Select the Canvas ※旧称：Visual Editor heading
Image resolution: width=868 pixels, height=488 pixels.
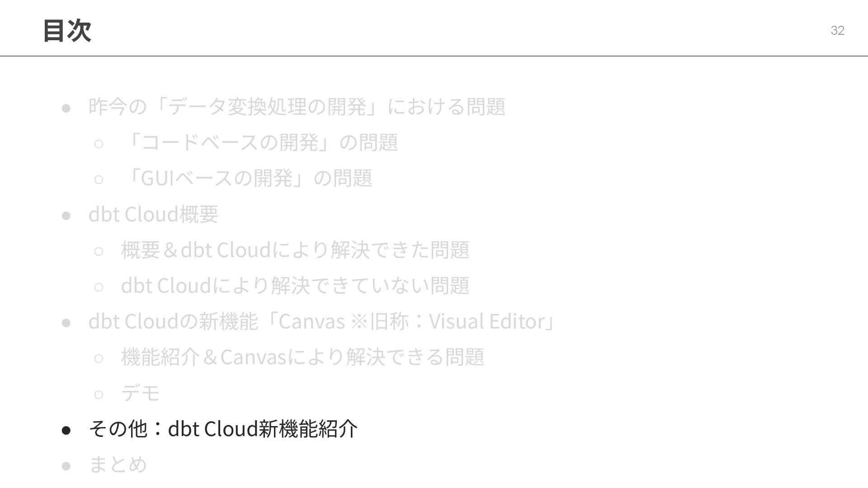(322, 321)
